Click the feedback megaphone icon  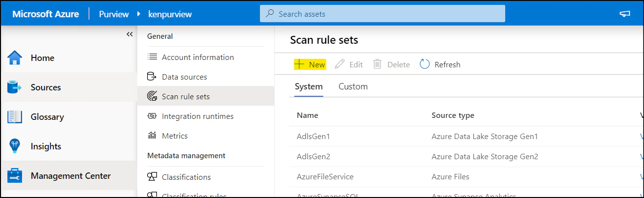(x=625, y=14)
